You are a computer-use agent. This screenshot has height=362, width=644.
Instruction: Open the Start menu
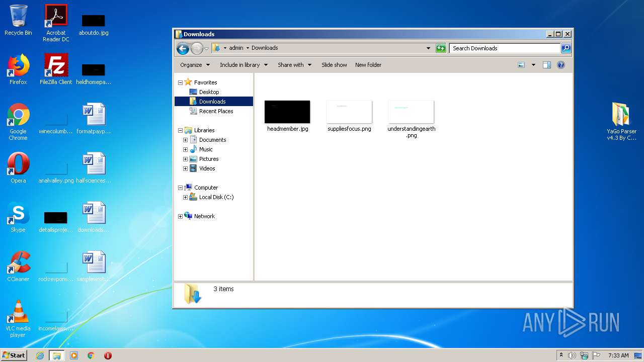[x=14, y=355]
